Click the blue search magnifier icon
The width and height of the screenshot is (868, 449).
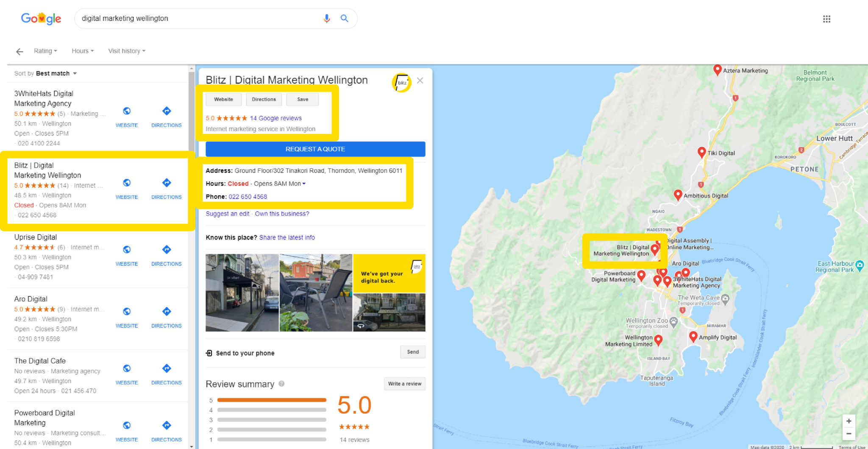(x=345, y=19)
